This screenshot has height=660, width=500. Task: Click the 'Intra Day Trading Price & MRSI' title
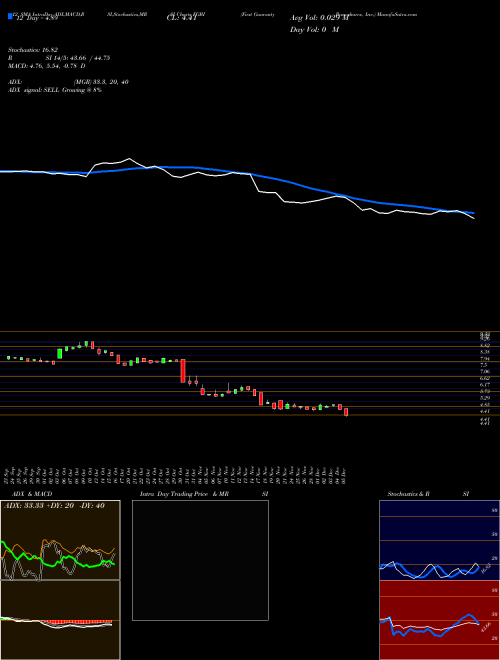pyautogui.click(x=204, y=494)
